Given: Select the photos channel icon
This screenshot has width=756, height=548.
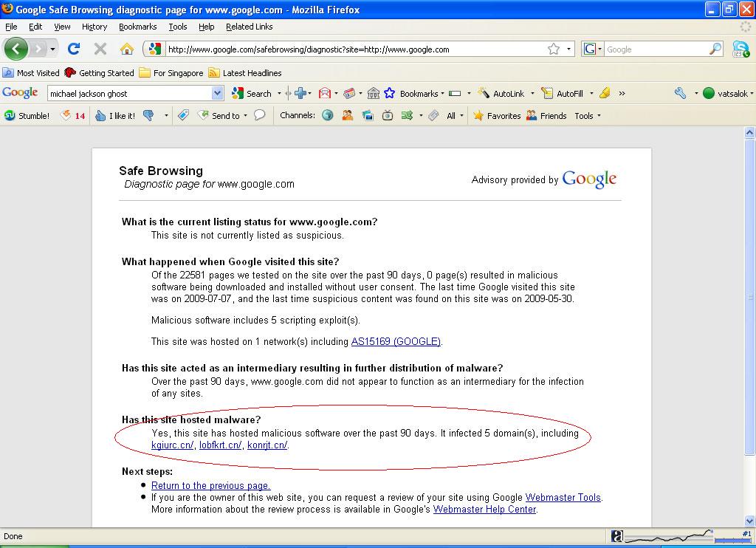Looking at the screenshot, I should click(368, 116).
